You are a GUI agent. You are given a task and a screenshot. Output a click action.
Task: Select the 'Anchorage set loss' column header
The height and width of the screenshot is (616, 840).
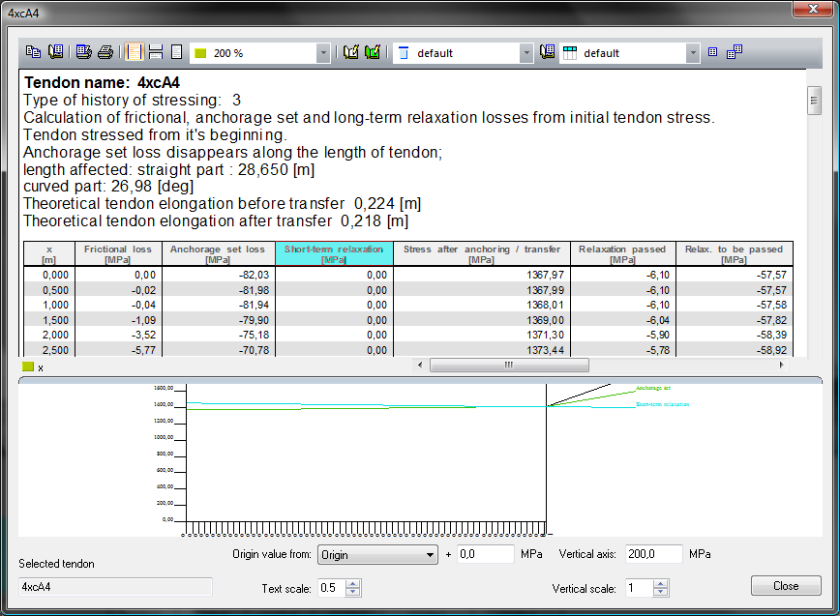click(218, 253)
